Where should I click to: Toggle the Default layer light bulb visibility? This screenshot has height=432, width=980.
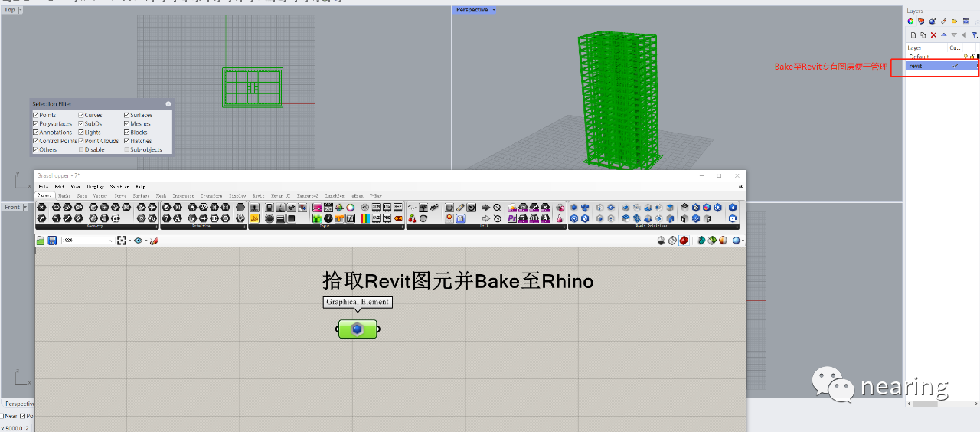[x=965, y=57]
